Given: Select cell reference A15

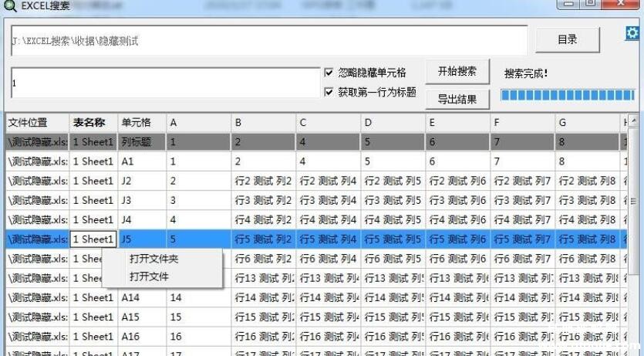Looking at the screenshot, I should (x=142, y=317).
